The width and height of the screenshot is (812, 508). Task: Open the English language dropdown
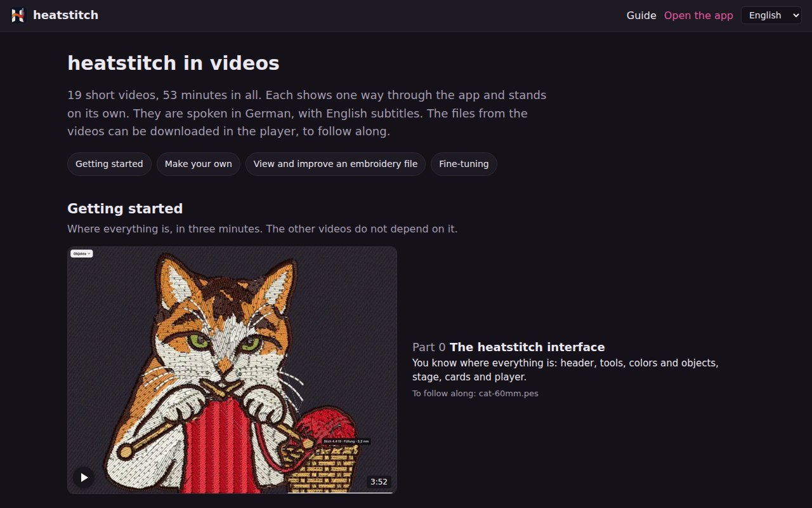click(x=771, y=15)
